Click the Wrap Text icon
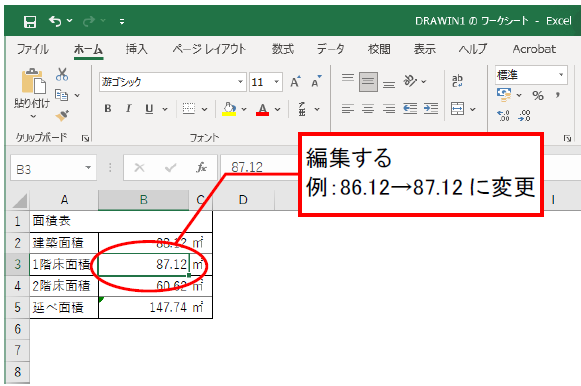581x386 pixels. point(457,80)
